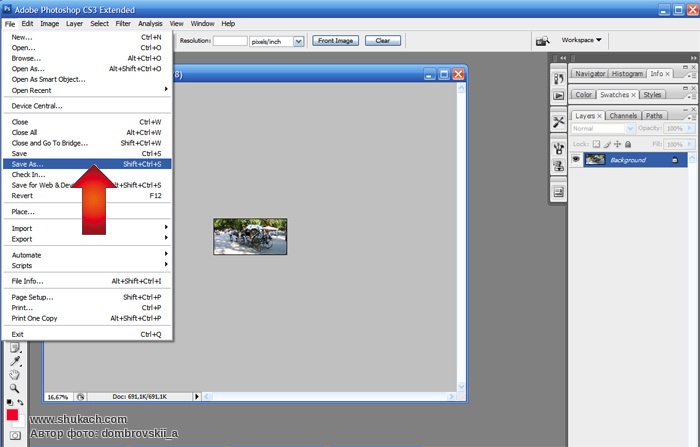Select the Eyedropper tool
700x447 pixels.
(x=15, y=361)
